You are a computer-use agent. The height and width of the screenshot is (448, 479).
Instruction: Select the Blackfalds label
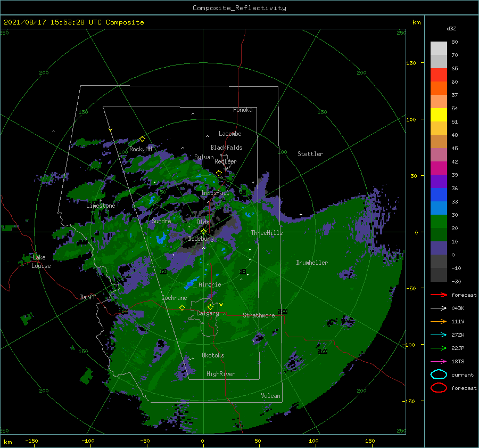(226, 148)
